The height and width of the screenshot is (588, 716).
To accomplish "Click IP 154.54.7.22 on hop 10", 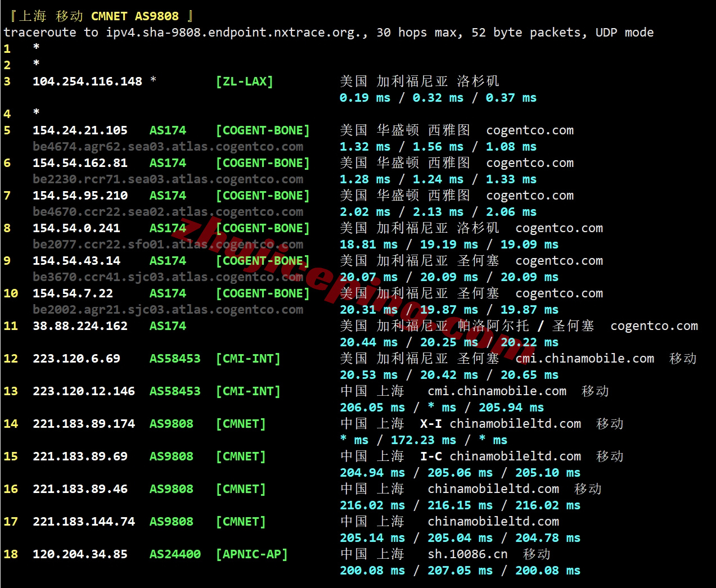I will point(73,293).
